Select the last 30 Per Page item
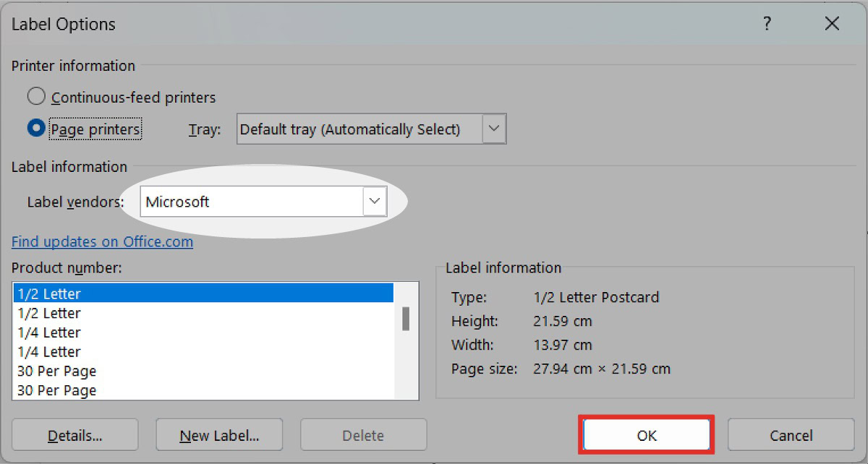 tap(203, 390)
